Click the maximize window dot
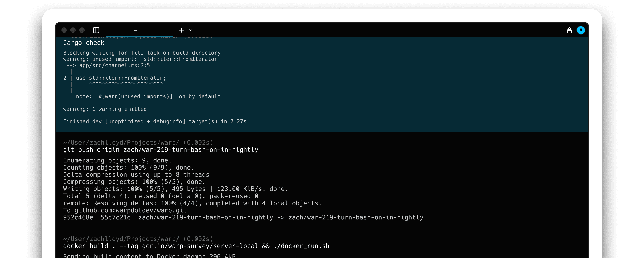644x258 pixels. [82, 30]
